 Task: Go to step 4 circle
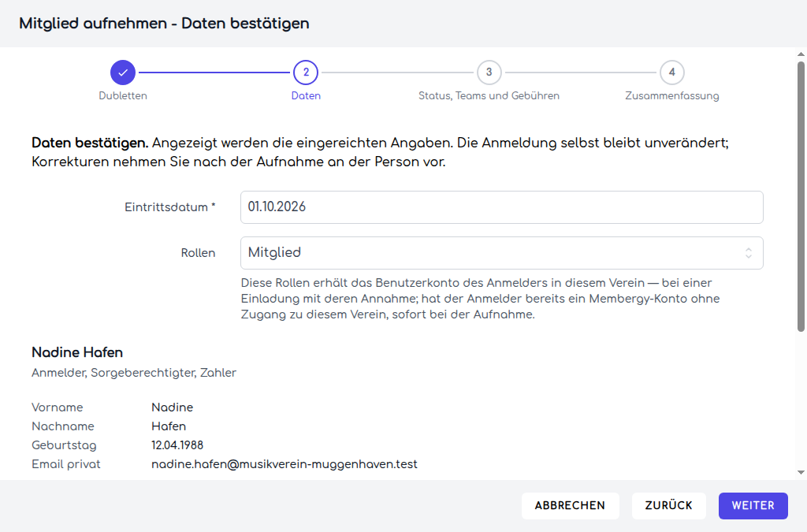tap(671, 73)
